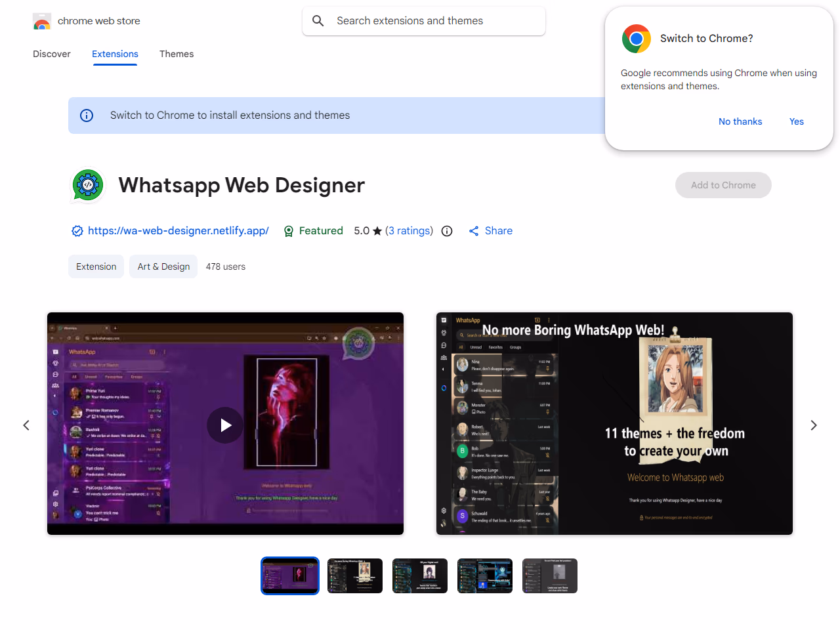Select the Art & Design category chip
Image resolution: width=840 pixels, height=630 pixels.
tap(163, 266)
